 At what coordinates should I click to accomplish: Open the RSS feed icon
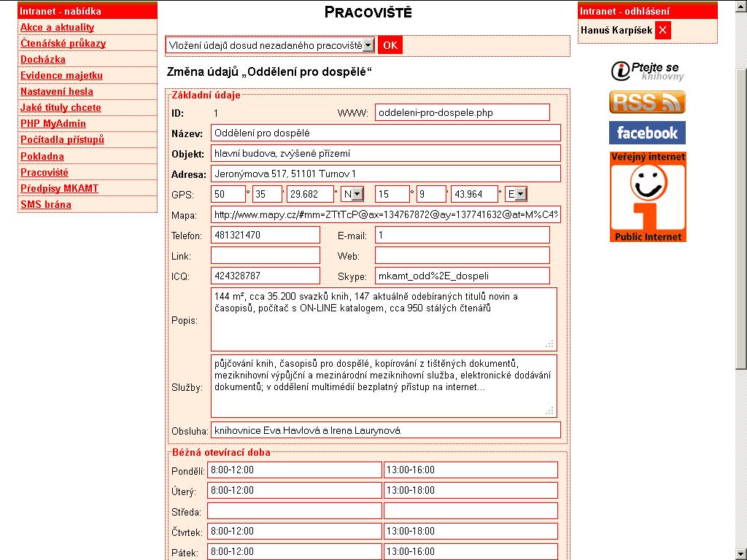pos(647,102)
